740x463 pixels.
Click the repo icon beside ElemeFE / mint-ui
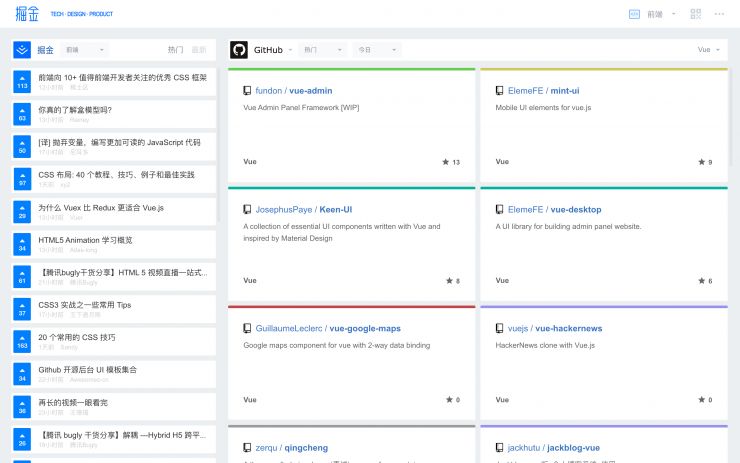[499, 91]
